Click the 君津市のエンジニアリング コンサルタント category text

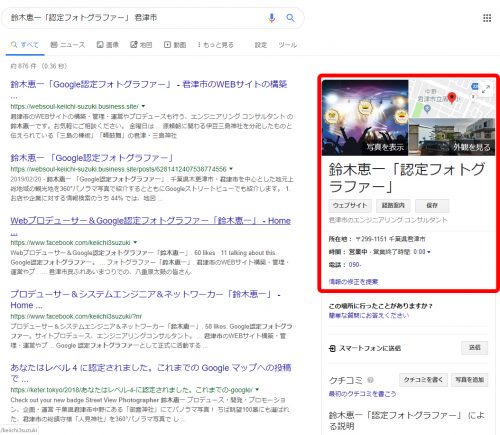tap(388, 220)
